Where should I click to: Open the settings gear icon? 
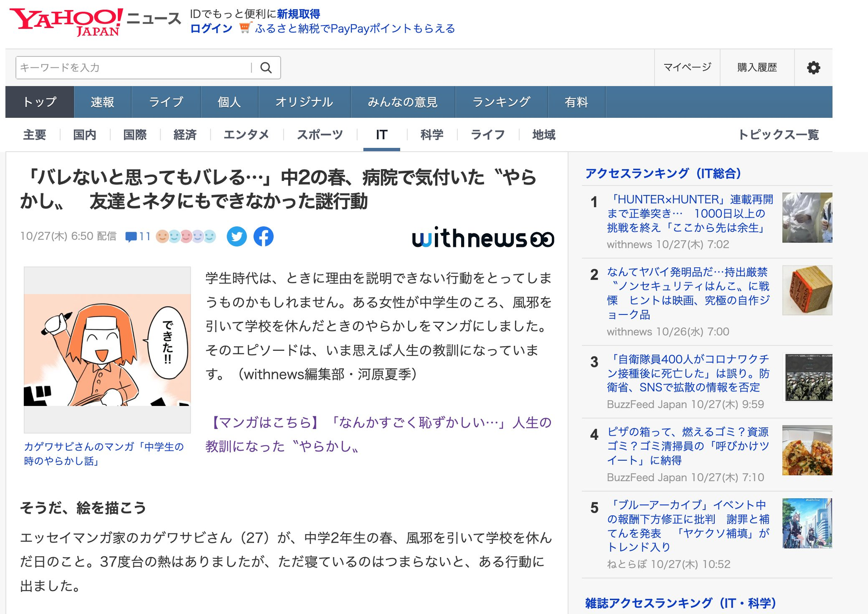click(813, 68)
